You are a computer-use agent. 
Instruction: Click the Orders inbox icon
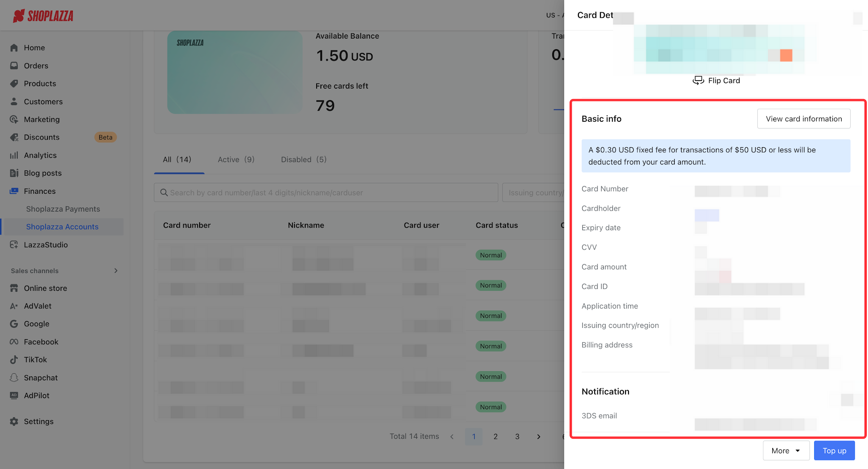(x=14, y=66)
